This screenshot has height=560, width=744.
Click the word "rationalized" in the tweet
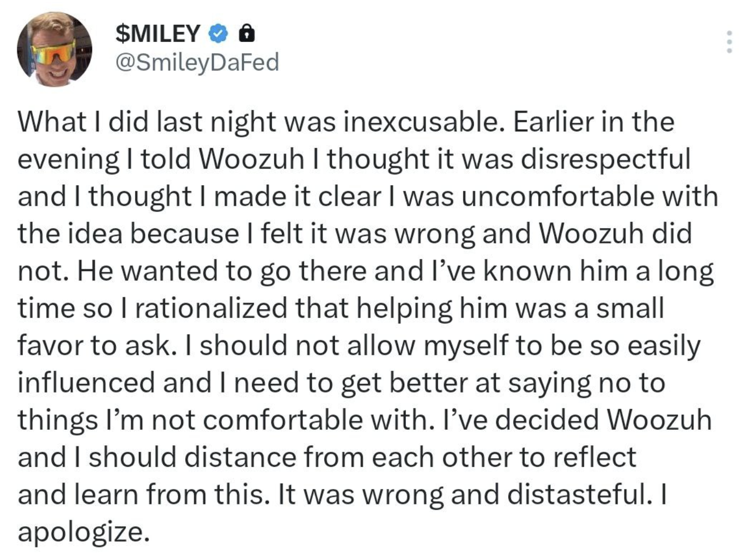211,308
